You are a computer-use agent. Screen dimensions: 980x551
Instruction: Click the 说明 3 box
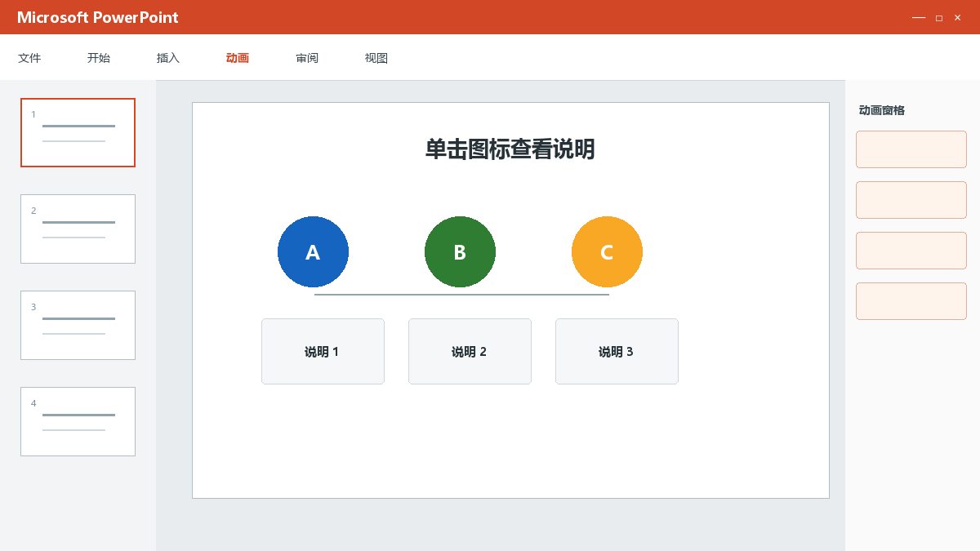coord(617,351)
